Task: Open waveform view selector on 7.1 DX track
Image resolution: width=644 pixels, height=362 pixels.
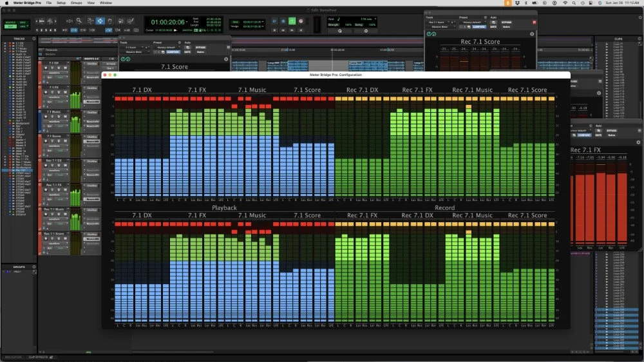Action: [55, 73]
